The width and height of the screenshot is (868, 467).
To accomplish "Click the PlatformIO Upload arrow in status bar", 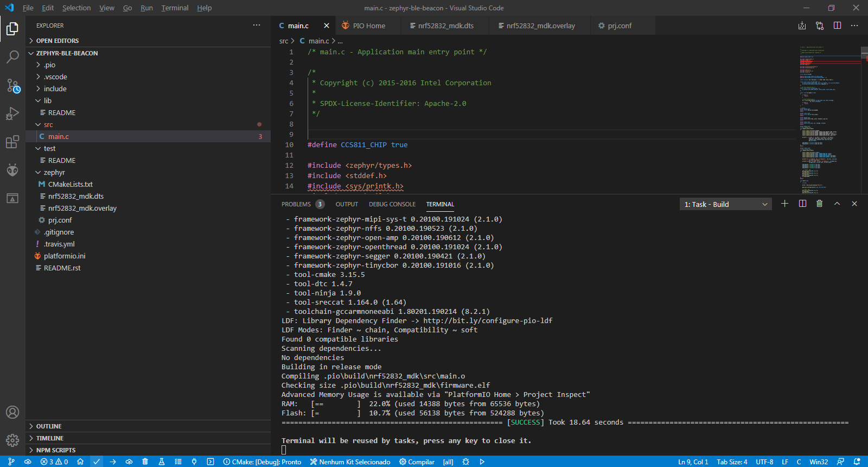I will pyautogui.click(x=113, y=462).
